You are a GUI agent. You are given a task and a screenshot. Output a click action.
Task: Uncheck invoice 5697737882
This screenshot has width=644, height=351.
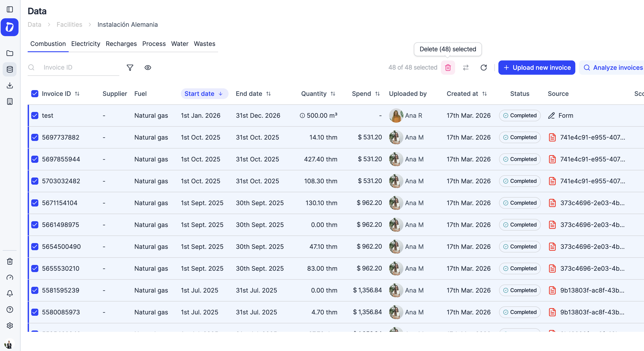[35, 137]
